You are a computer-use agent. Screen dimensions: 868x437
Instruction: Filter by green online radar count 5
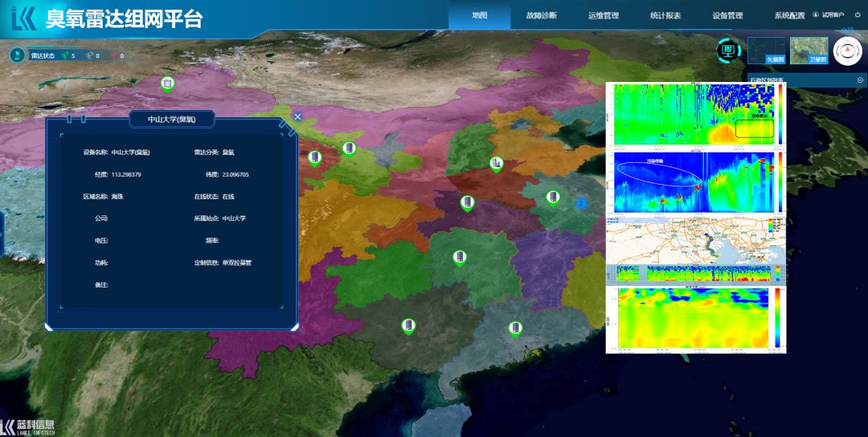click(68, 56)
